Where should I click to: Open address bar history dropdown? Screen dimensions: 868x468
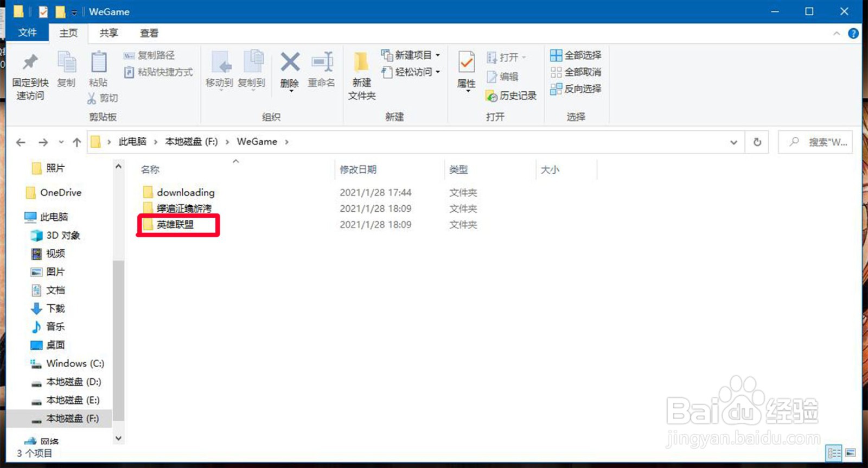(733, 142)
